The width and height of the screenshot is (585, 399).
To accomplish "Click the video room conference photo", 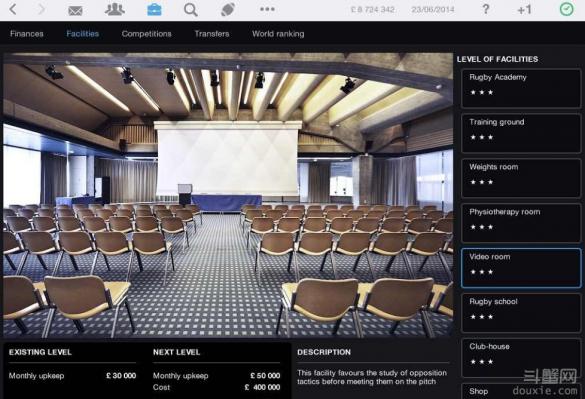I will click(228, 195).
